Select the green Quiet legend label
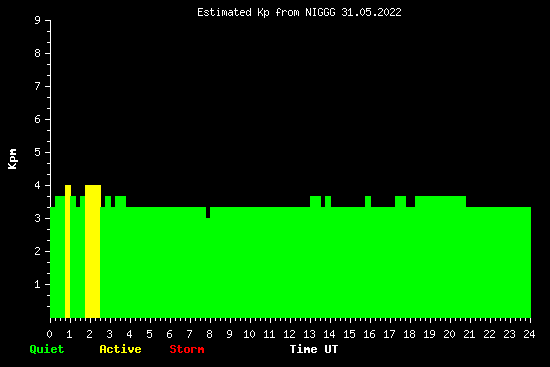The image size is (550, 367). [47, 349]
